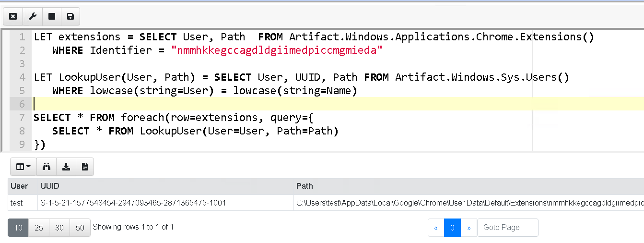Set page size to 30 rows
This screenshot has height=243, width=644.
click(x=59, y=228)
